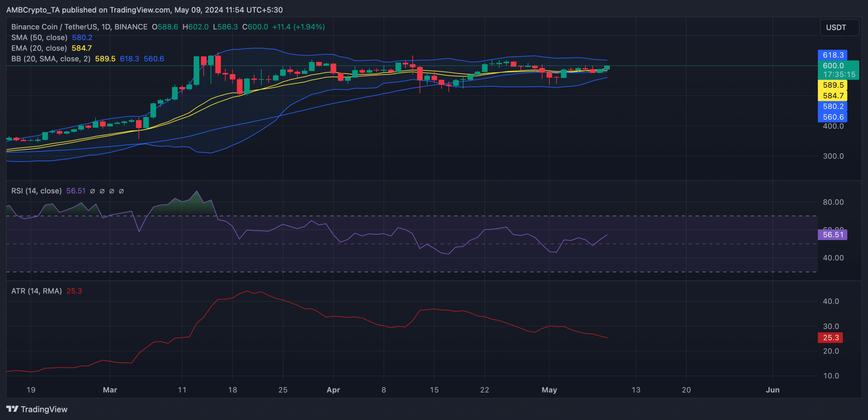Image resolution: width=868 pixels, height=420 pixels.
Task: Click the RSI (14, close) indicator label
Action: [37, 191]
